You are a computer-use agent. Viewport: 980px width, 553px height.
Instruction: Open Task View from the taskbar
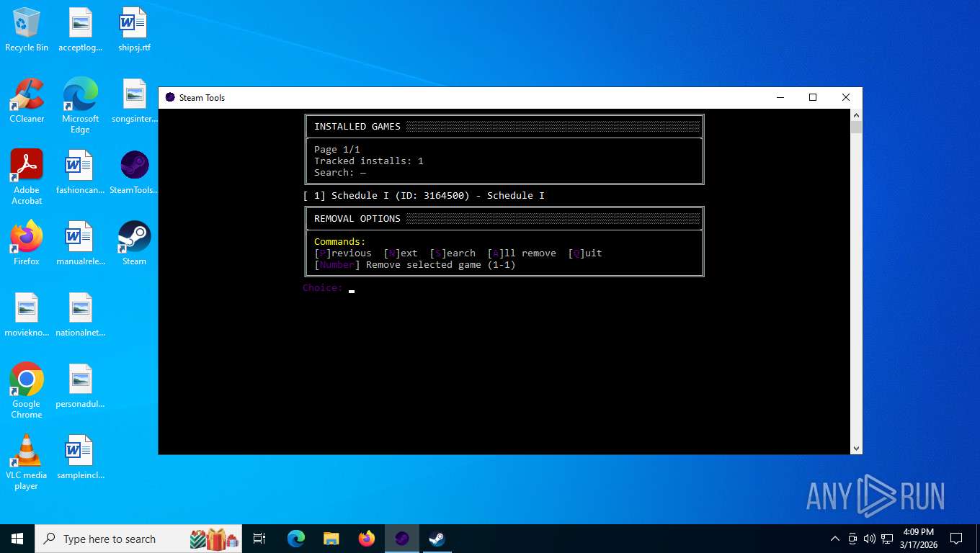259,539
